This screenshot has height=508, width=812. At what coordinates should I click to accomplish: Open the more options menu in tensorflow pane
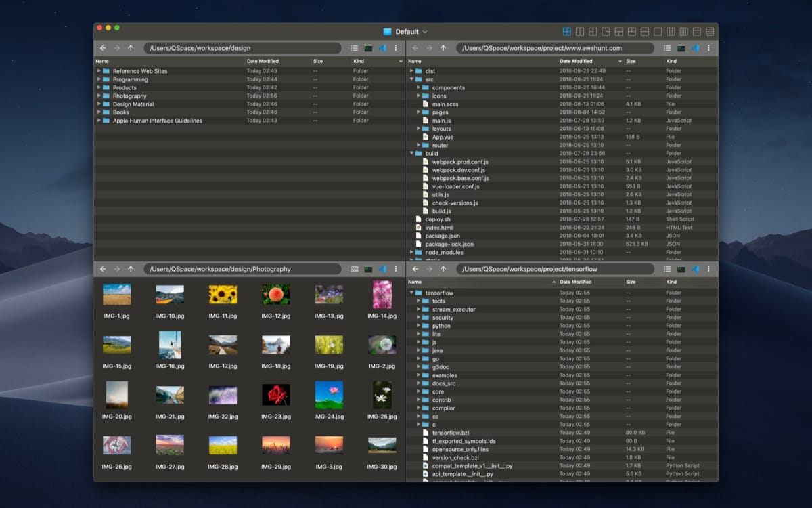coord(709,269)
